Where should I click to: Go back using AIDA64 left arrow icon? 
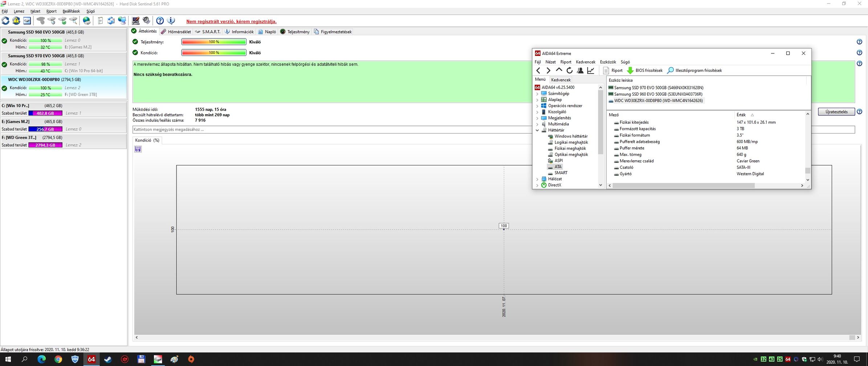538,70
